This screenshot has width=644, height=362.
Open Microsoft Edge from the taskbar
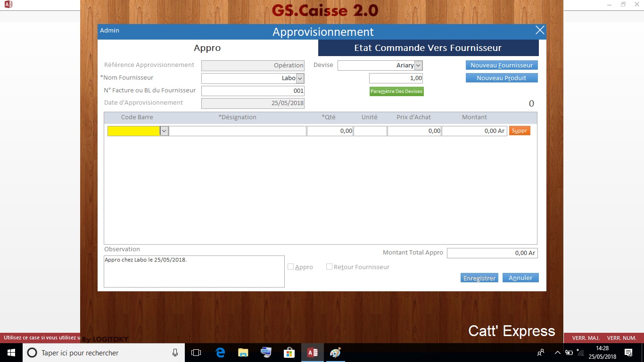[220, 353]
